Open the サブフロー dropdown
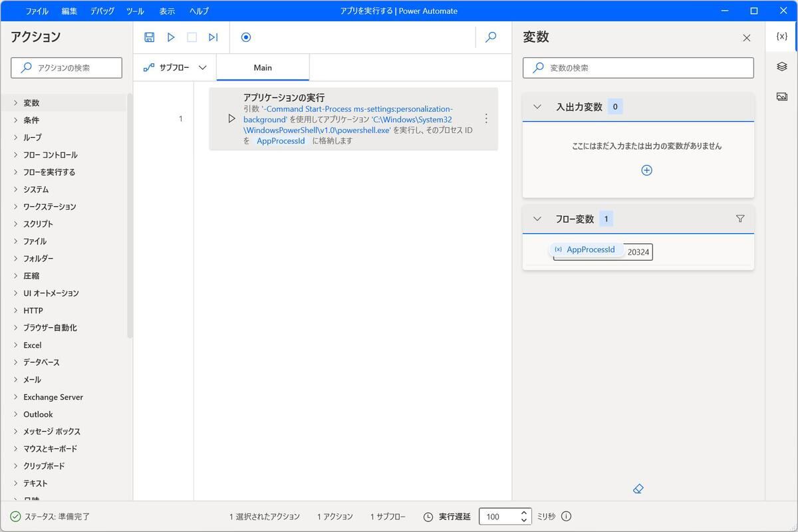Image resolution: width=798 pixels, height=532 pixels. (x=176, y=67)
